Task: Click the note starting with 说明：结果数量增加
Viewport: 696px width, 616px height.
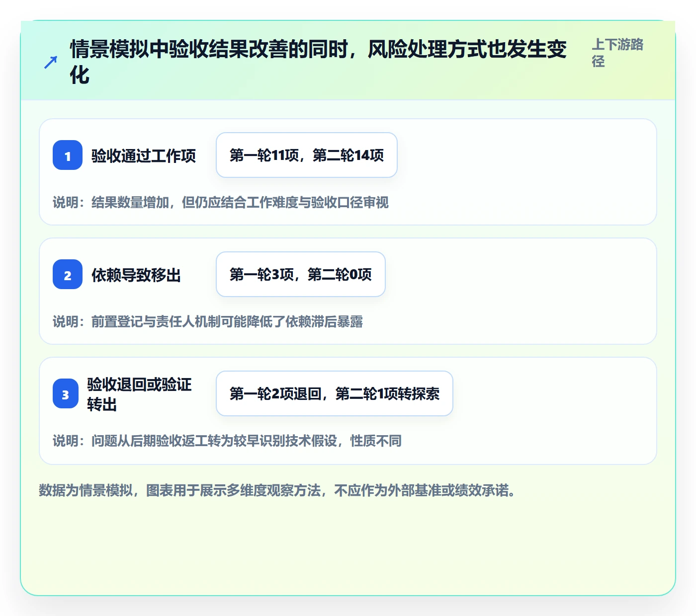Action: (221, 203)
